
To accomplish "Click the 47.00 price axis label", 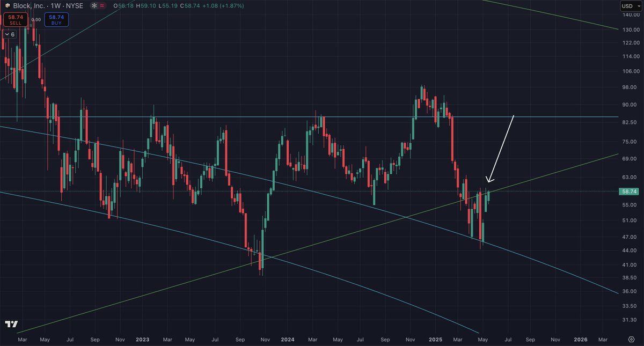I will point(631,237).
